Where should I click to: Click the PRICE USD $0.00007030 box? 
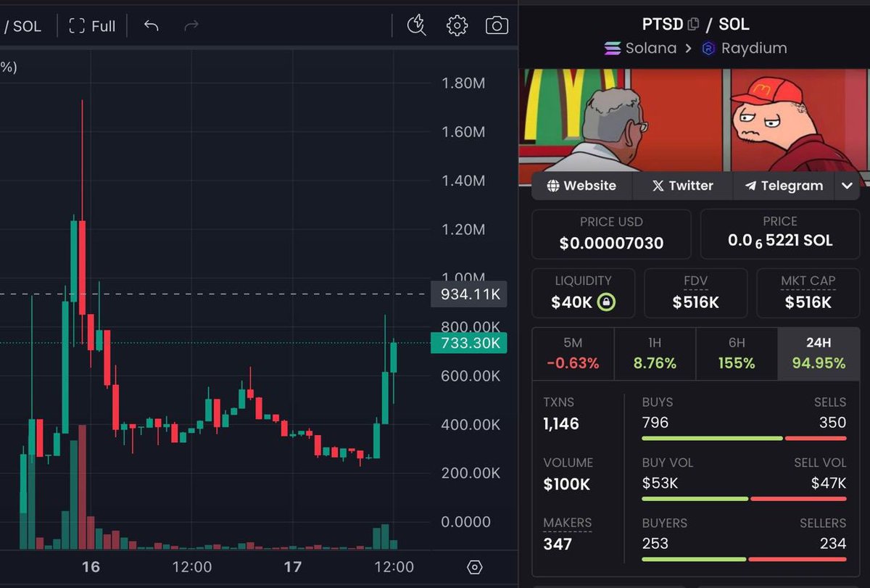[x=611, y=234]
